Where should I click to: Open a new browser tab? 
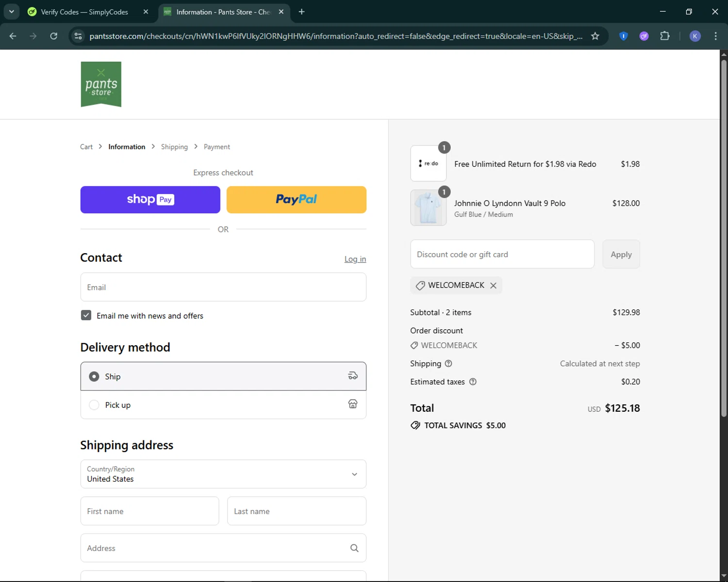point(301,12)
